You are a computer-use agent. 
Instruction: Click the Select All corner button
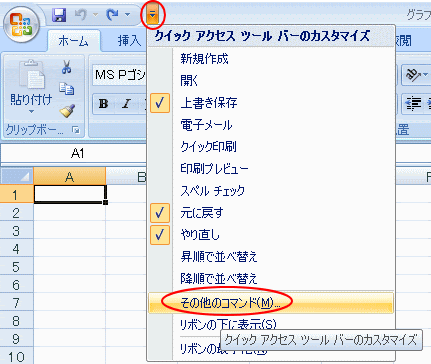pyautogui.click(x=17, y=176)
